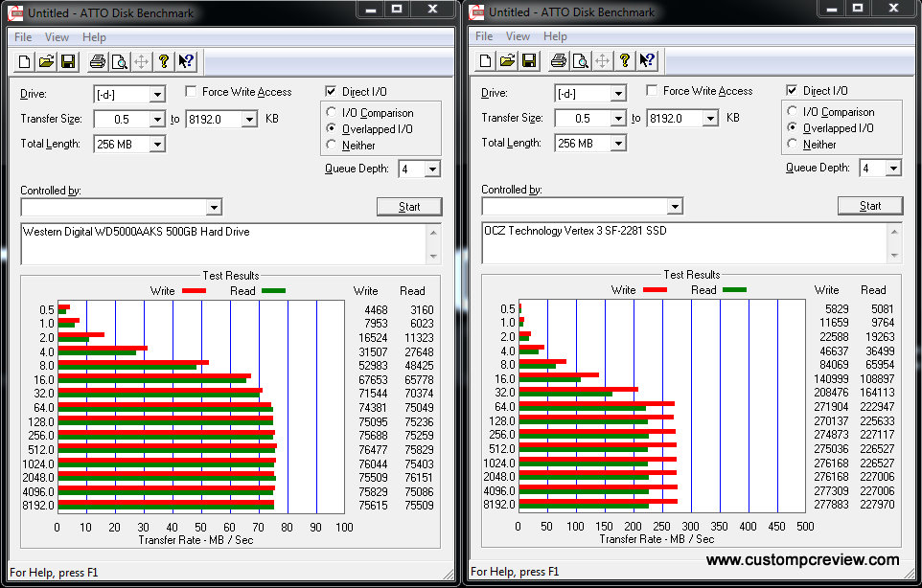The image size is (922, 588).
Task: Click ATTO app icon in left window title bar
Action: (x=16, y=12)
